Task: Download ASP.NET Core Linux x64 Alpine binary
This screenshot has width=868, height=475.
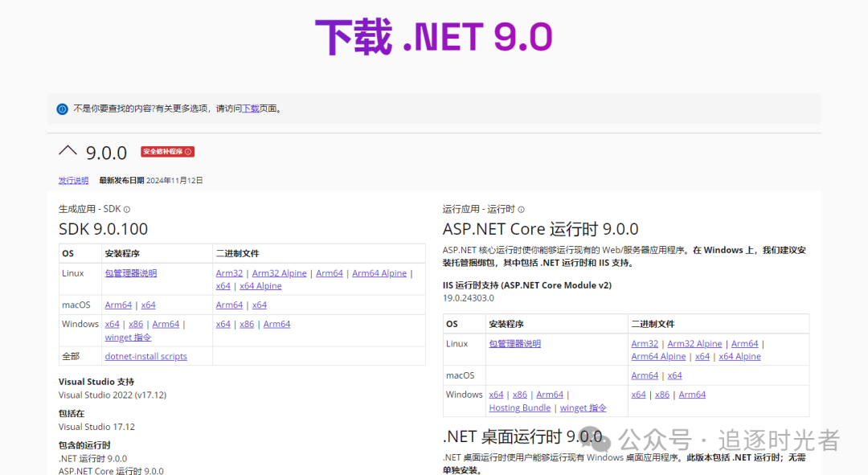Action: tap(739, 357)
